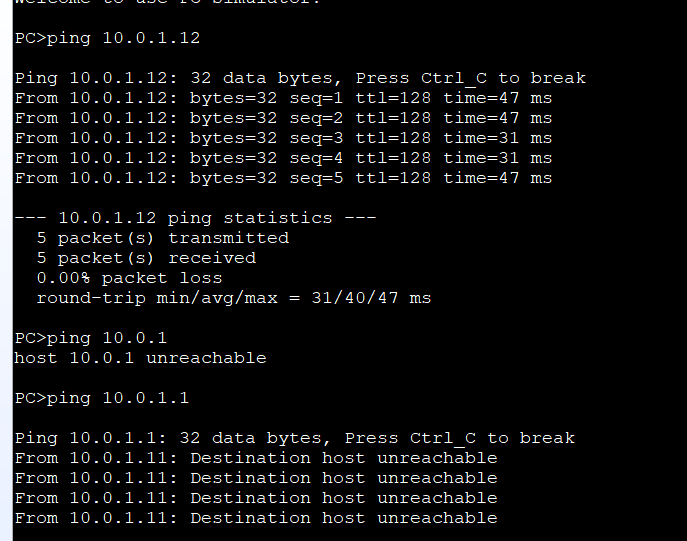Select the '0.00% packet loss' text
Image resolution: width=687 pixels, height=541 pixels.
pos(129,278)
